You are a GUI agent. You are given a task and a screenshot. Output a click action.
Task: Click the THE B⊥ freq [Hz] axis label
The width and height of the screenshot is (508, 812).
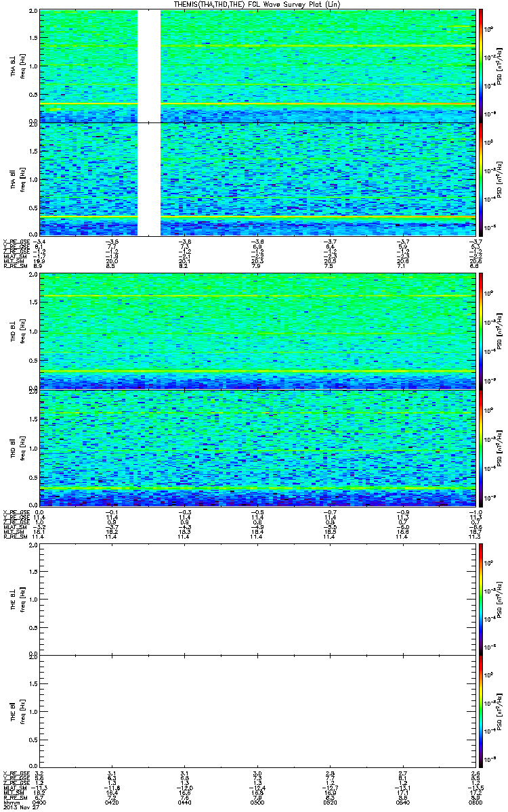[x=22, y=600]
